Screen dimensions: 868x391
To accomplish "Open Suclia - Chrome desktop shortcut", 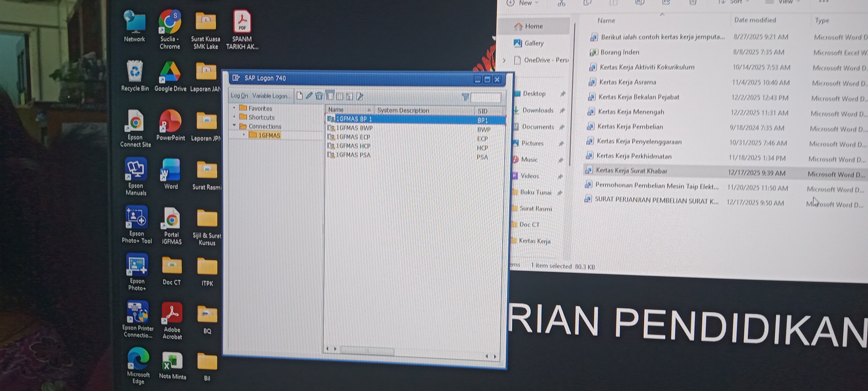I will 170,30.
